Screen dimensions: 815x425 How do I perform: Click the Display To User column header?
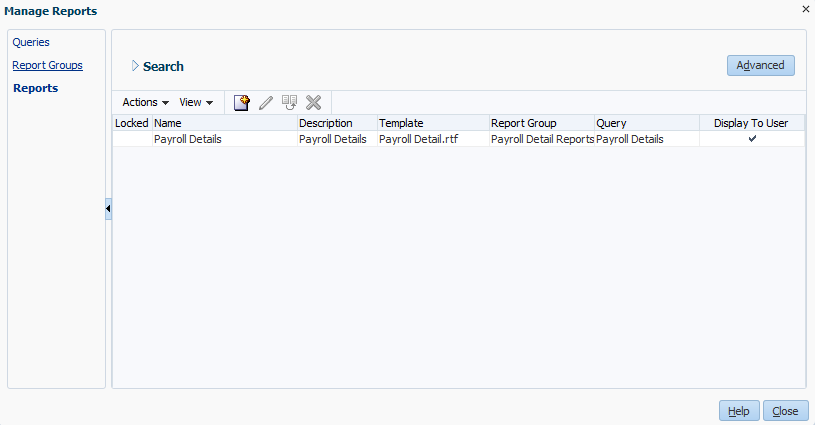pyautogui.click(x=752, y=123)
